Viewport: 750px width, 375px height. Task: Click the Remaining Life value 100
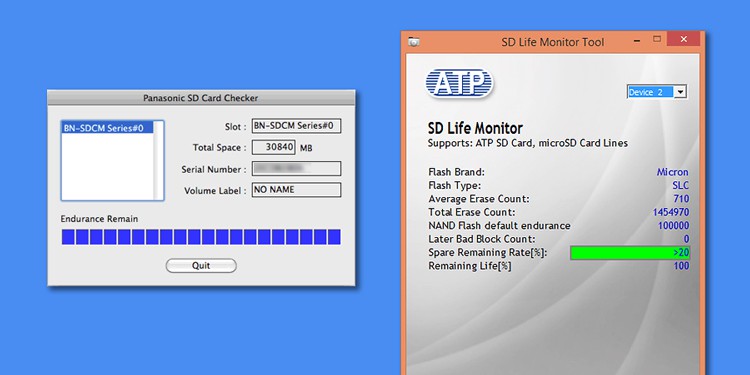point(682,266)
